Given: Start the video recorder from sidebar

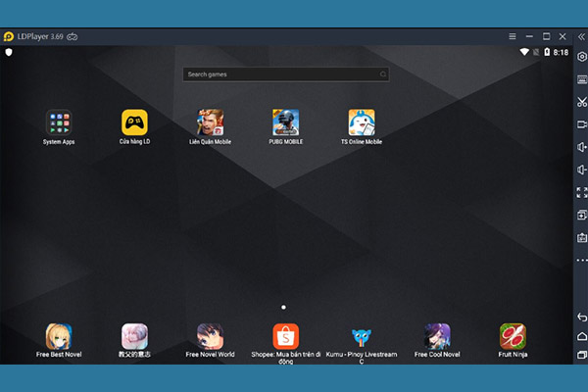Looking at the screenshot, I should click(581, 124).
